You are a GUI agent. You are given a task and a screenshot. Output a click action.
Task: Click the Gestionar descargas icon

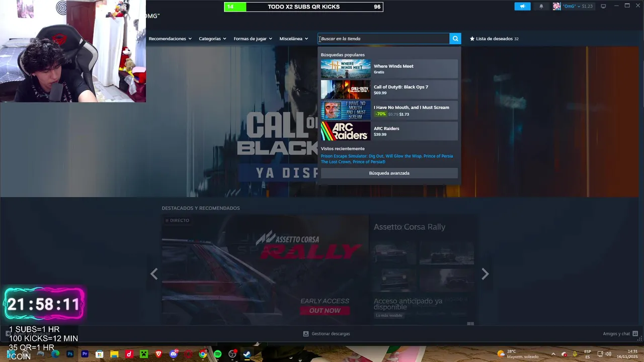pos(306,334)
